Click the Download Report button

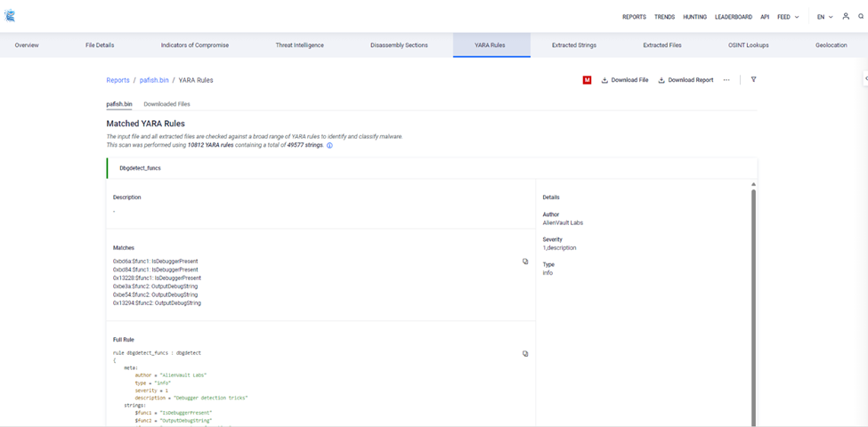pos(685,80)
